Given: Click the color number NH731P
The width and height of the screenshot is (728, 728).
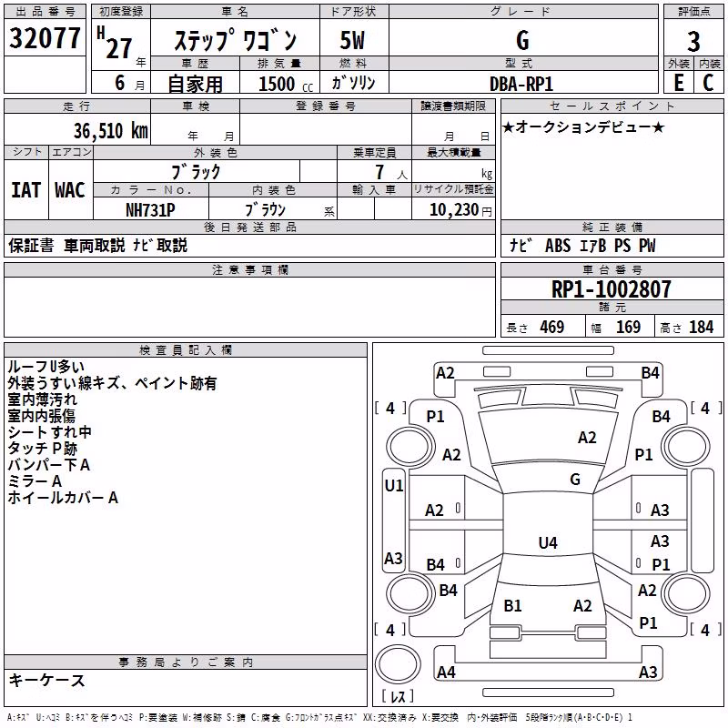Looking at the screenshot, I should [x=150, y=210].
